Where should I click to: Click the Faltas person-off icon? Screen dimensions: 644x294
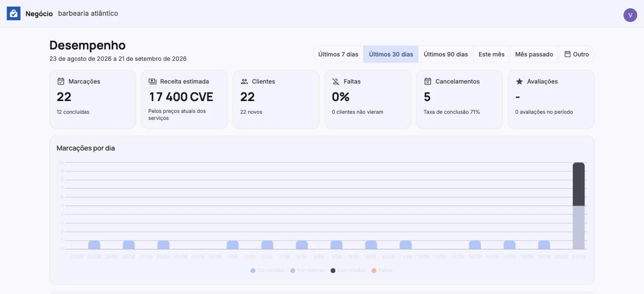pyautogui.click(x=336, y=81)
